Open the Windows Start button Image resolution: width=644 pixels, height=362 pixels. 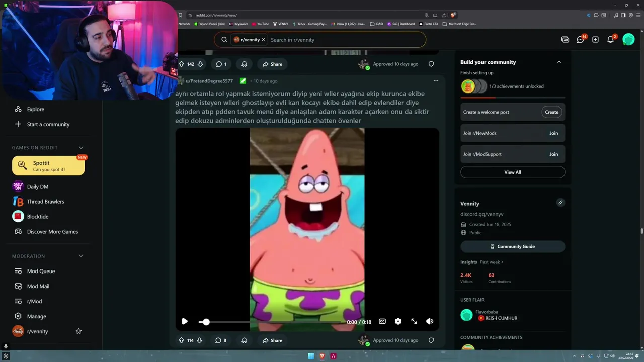pyautogui.click(x=311, y=356)
